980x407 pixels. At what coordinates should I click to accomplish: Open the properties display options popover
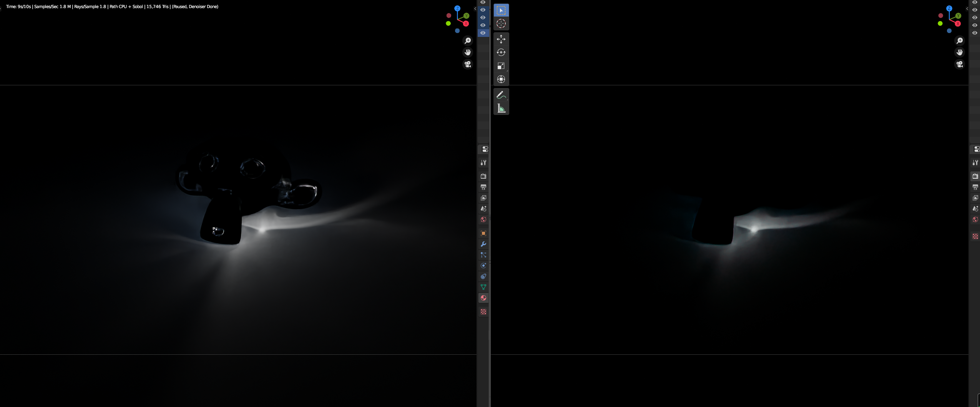point(485,149)
